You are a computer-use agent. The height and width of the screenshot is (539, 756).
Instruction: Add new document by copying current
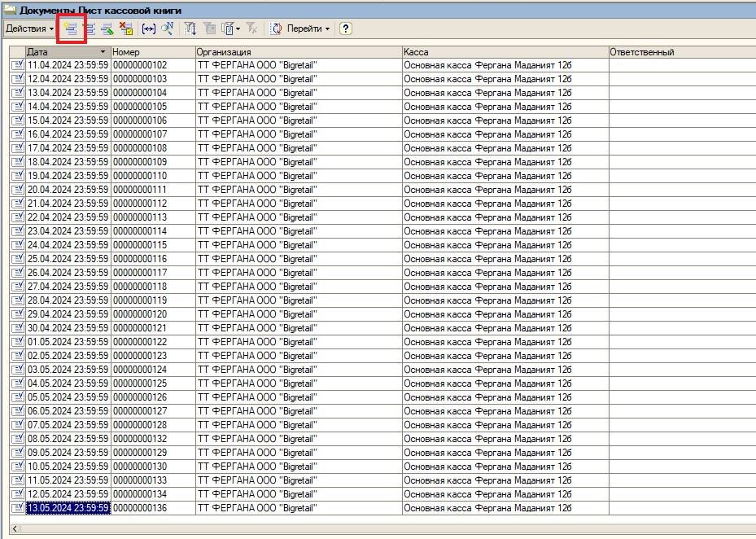90,28
